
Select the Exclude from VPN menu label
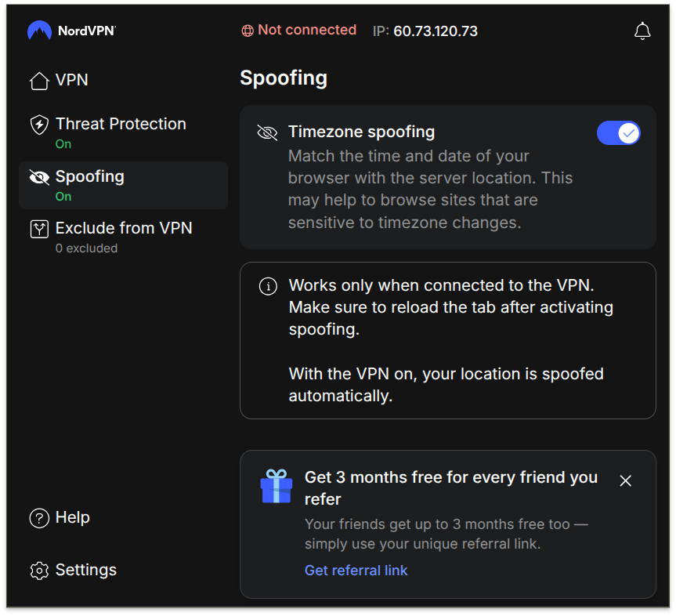coord(124,228)
